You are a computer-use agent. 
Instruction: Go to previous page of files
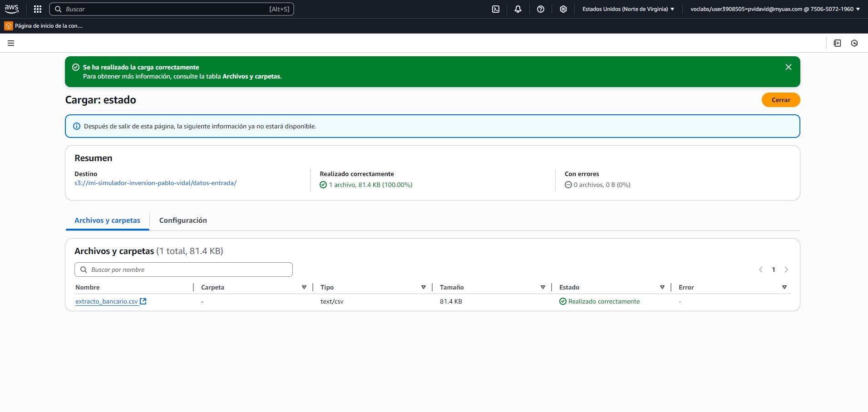[761, 270]
